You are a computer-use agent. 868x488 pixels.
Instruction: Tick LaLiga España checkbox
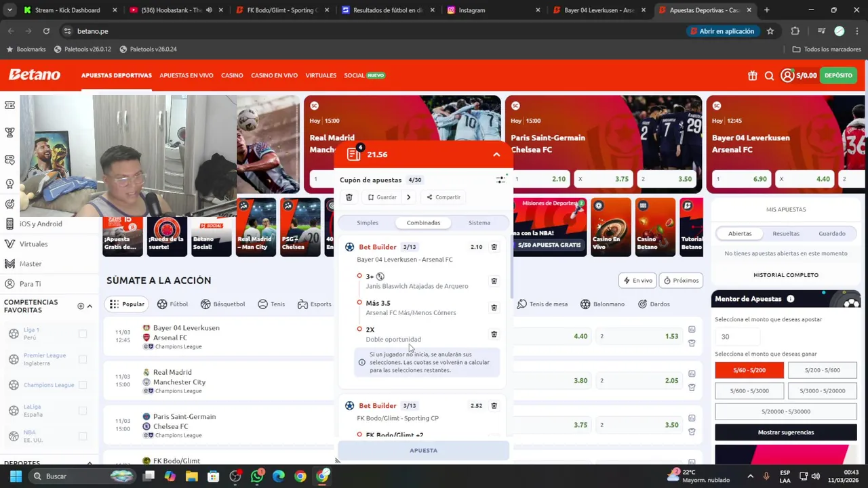(x=83, y=411)
